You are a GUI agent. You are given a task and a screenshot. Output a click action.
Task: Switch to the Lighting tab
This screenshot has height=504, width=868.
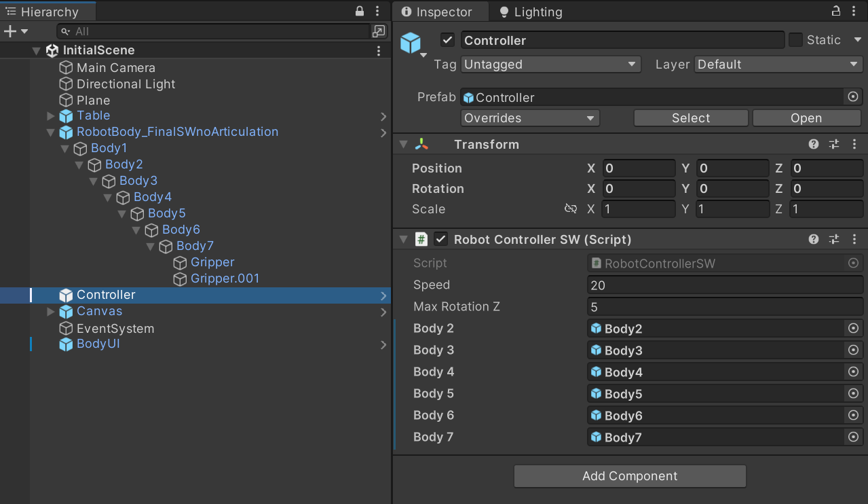[531, 12]
